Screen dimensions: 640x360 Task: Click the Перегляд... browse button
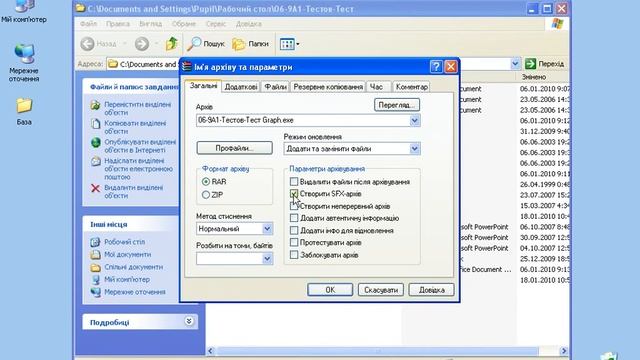click(397, 105)
